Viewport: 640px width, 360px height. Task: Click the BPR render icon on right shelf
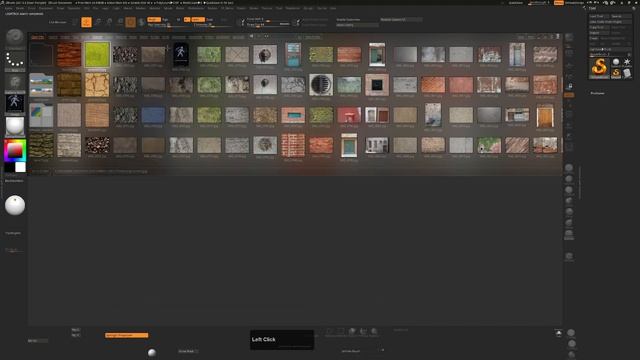coord(569,38)
